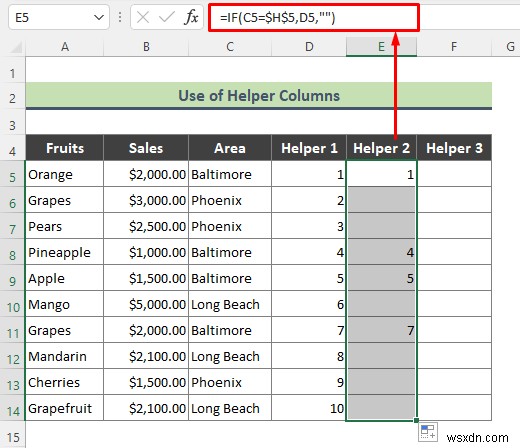Select the Pineapple cell
The image size is (520, 448).
[65, 252]
